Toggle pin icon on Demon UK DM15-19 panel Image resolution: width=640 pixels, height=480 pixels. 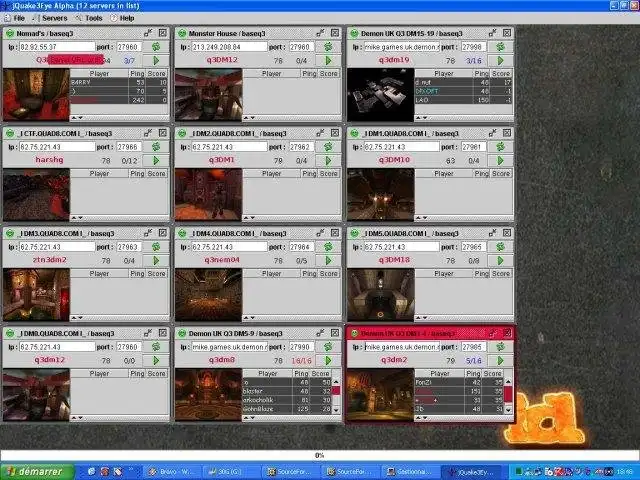tap(492, 33)
